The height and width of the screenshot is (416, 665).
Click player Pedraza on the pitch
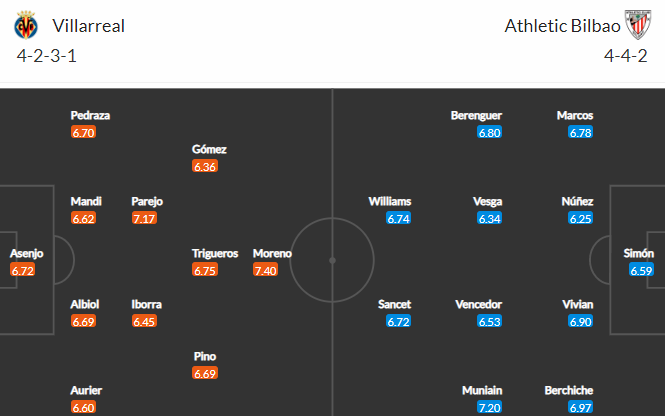click(x=90, y=115)
